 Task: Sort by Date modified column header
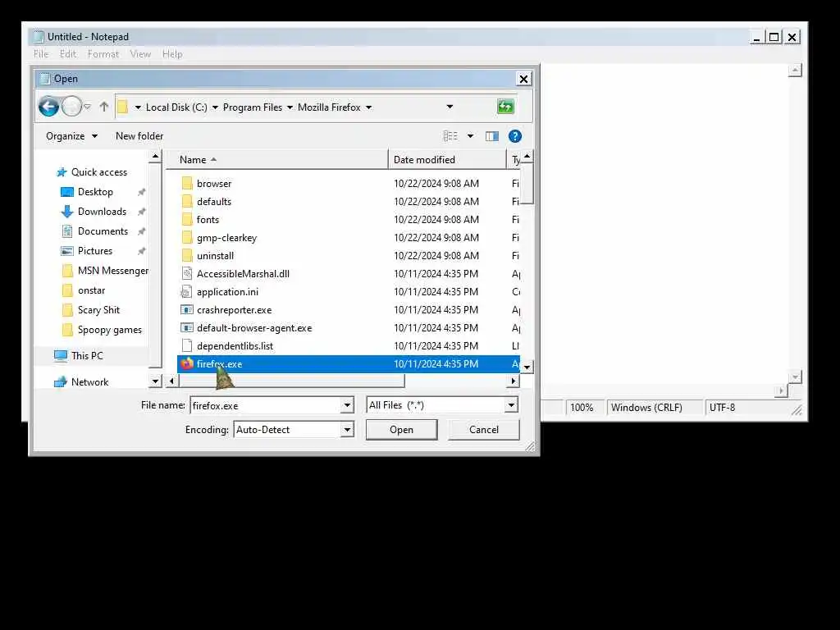point(447,160)
